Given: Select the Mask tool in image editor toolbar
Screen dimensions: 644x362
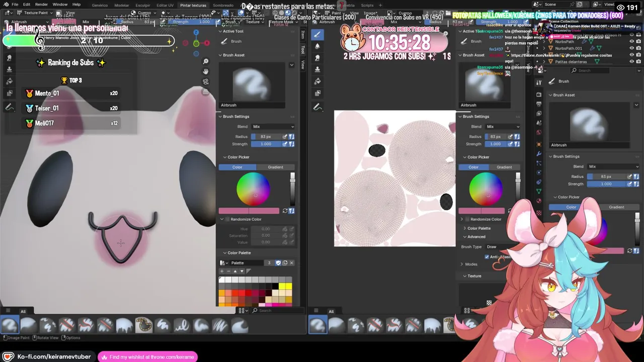Looking at the screenshot, I should coord(317,93).
